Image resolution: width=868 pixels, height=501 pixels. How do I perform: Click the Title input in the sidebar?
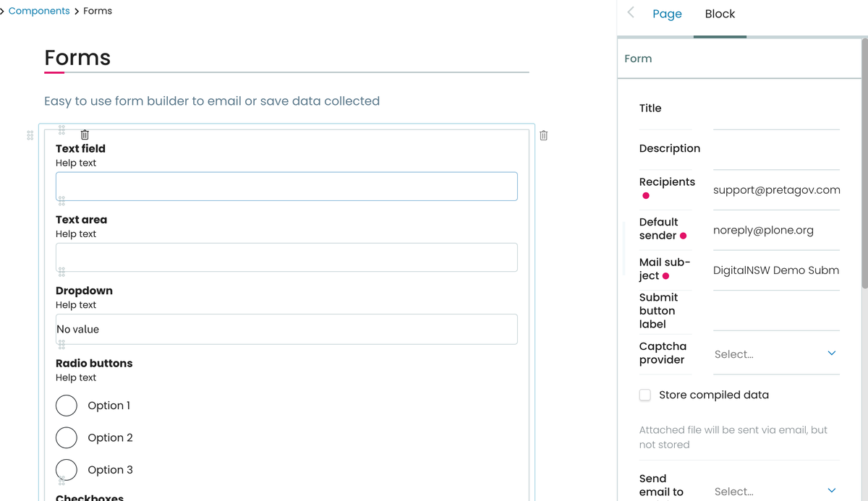click(776, 108)
